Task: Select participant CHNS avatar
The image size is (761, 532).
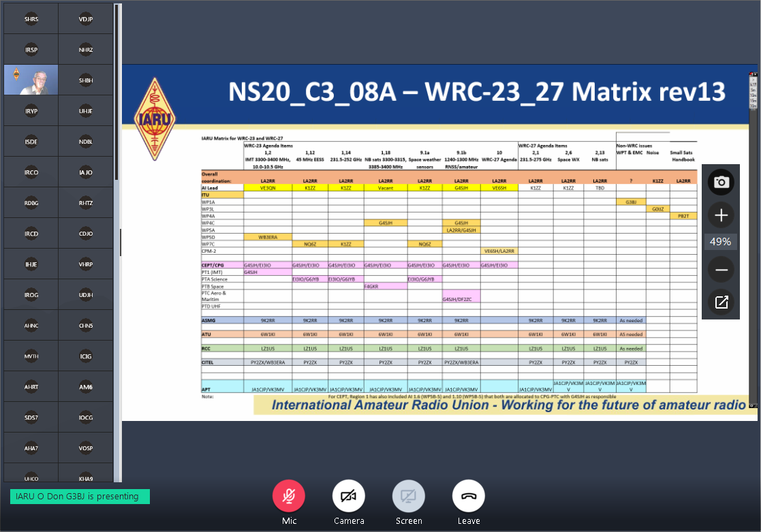Action: tap(86, 325)
